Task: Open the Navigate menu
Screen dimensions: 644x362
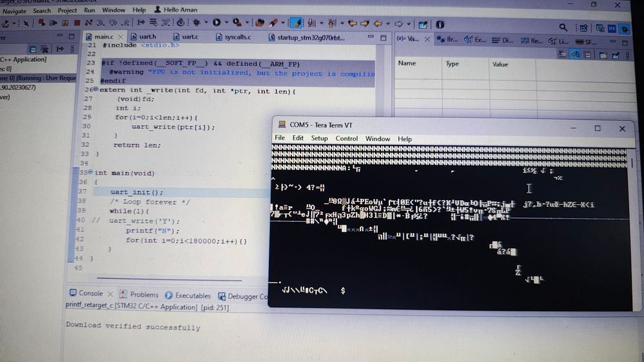Action: click(x=14, y=11)
